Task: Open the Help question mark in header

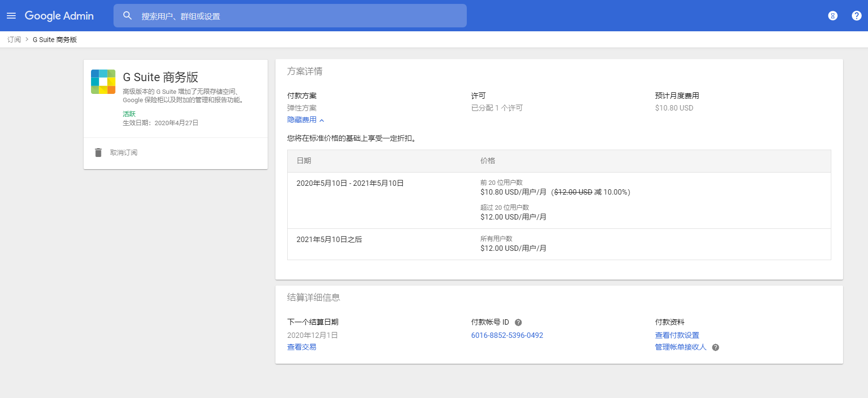Action: [856, 16]
